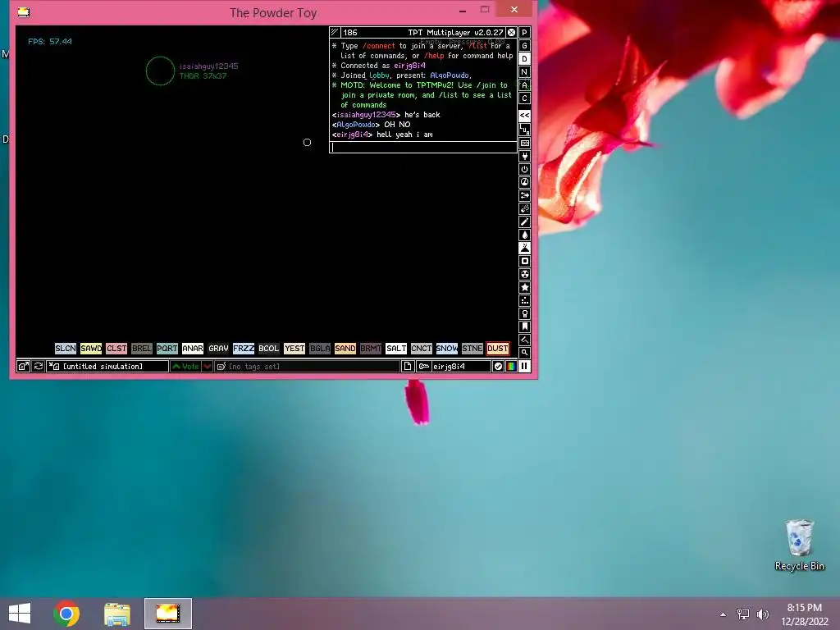Open the Force elements category (arrows icon)

coord(524,195)
